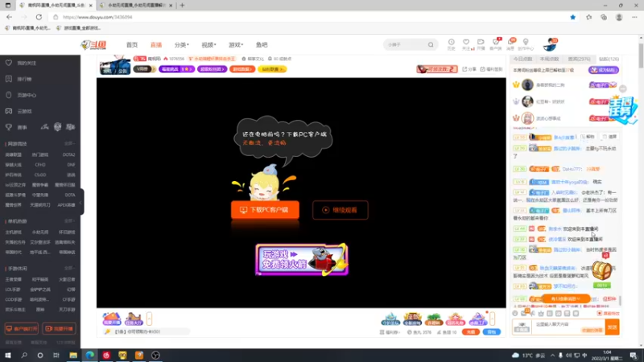The width and height of the screenshot is (644, 362).
Task: Click the yellow 钻粉联盟 pill
Action: (272, 69)
